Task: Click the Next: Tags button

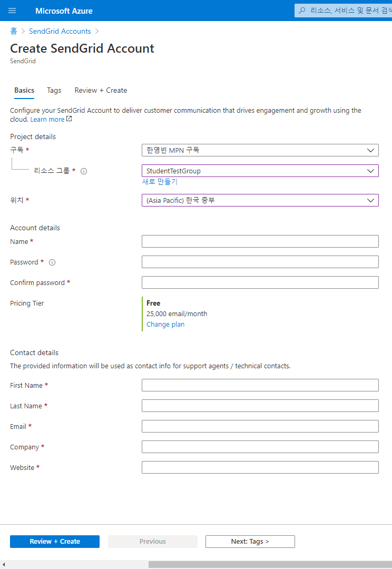Action: [x=250, y=542]
